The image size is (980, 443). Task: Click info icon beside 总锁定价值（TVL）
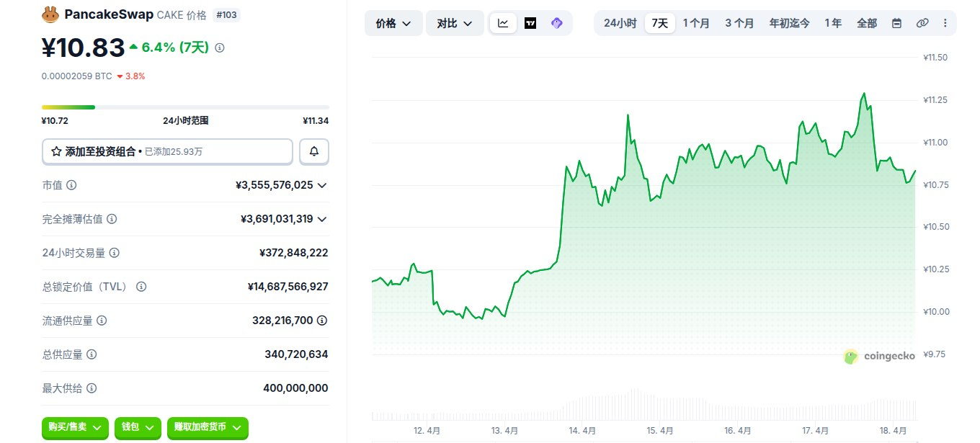[x=141, y=287]
